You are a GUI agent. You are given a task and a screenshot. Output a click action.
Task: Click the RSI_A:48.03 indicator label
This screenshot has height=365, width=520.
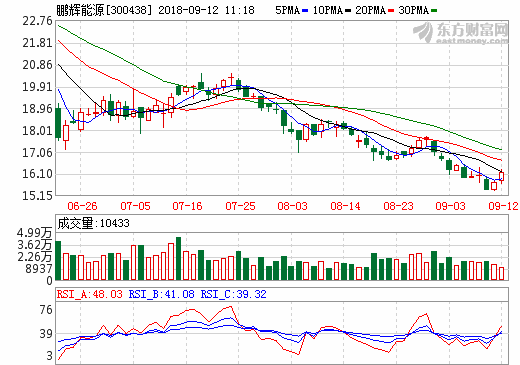point(90,294)
